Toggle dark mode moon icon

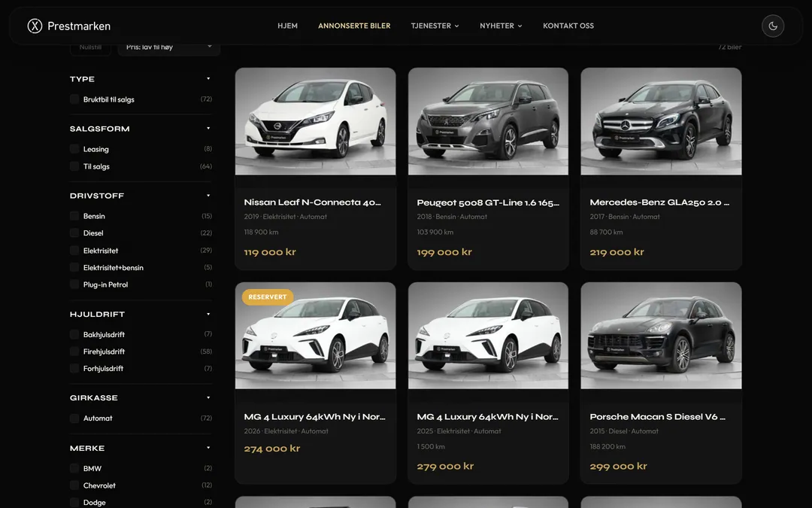(773, 26)
